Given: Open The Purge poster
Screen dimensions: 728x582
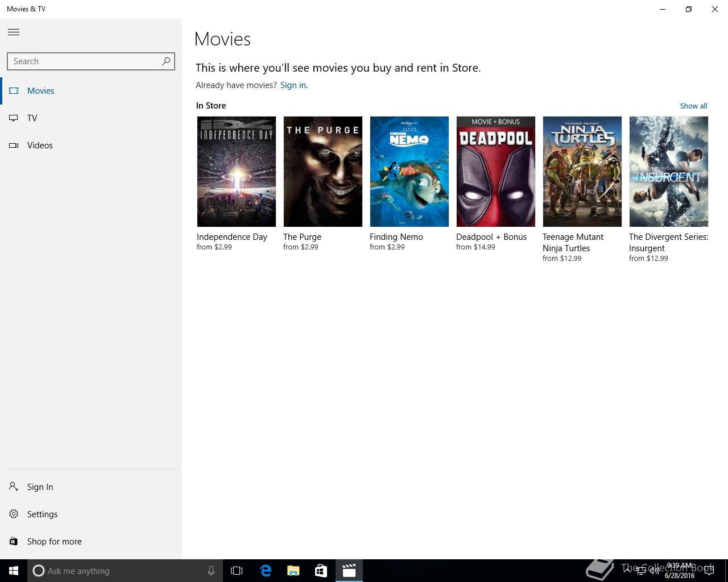Looking at the screenshot, I should click(x=323, y=172).
